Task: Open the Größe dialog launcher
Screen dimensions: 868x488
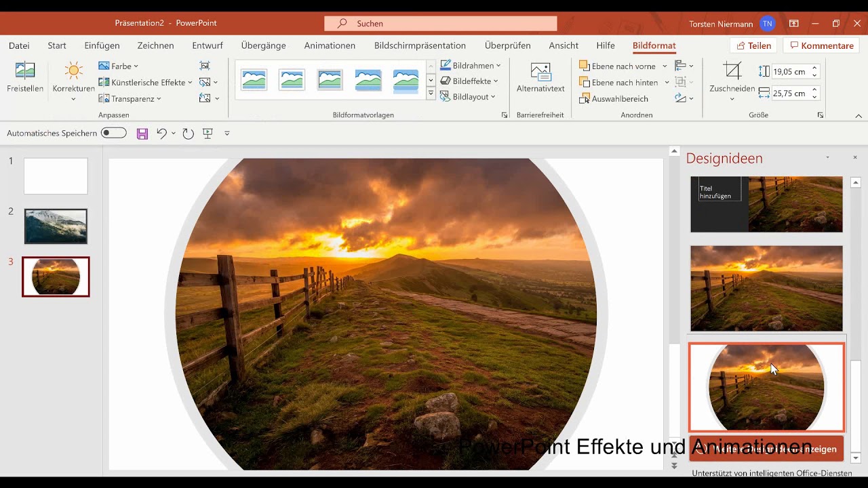Action: [x=821, y=115]
